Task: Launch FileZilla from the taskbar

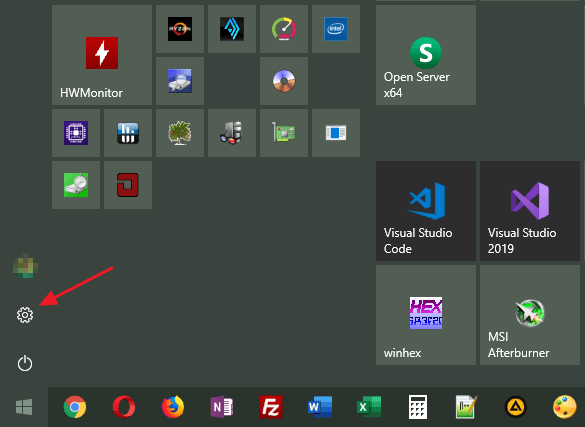Action: 271,407
